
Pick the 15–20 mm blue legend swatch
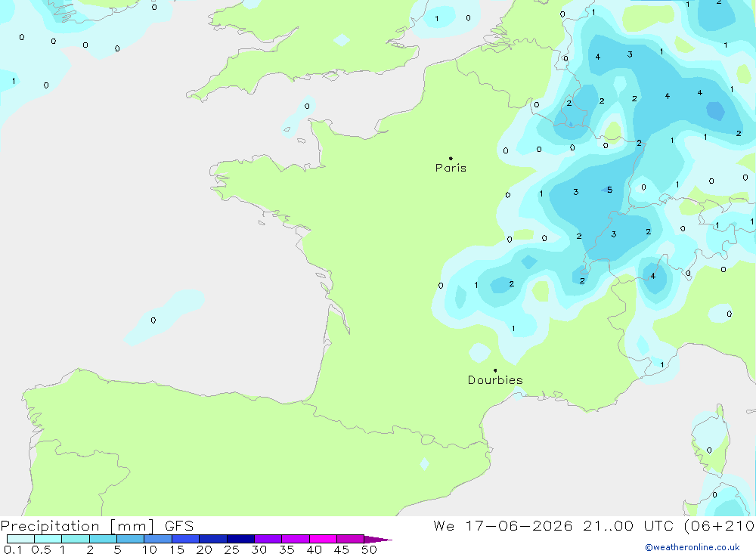(185, 539)
